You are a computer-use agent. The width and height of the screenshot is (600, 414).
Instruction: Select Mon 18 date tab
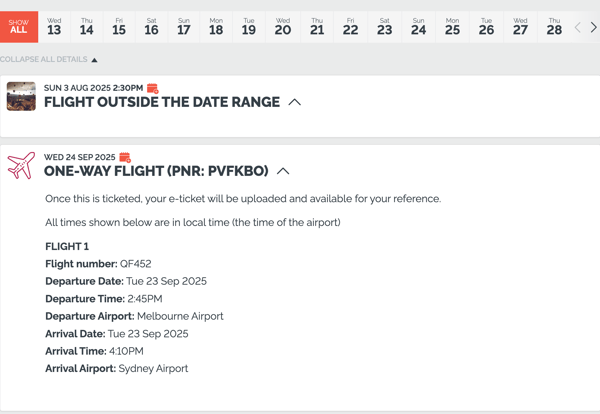216,27
